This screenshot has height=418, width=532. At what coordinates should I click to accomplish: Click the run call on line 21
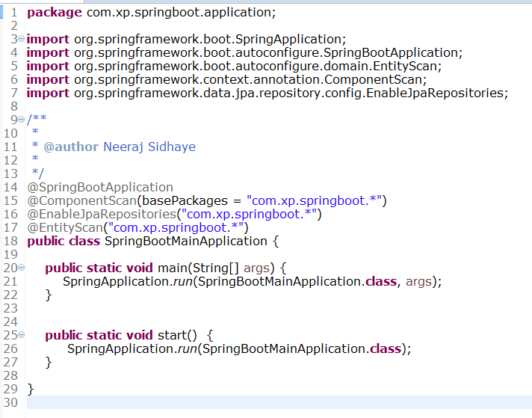[183, 281]
